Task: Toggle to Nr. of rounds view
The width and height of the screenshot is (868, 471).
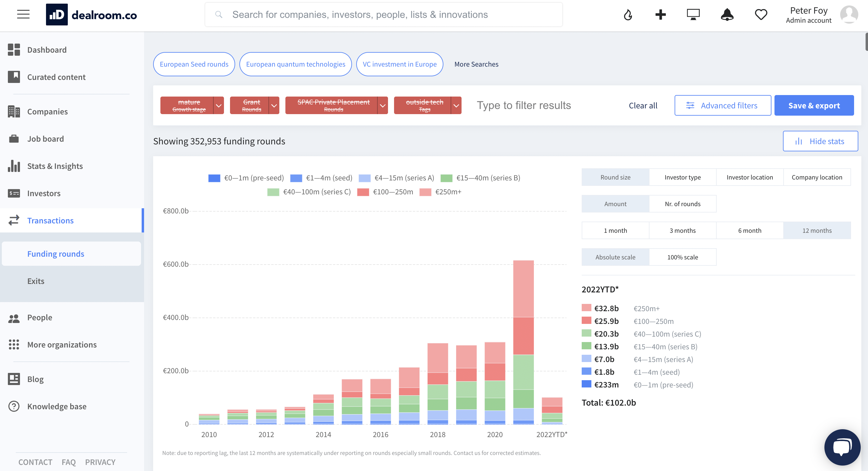Action: coord(683,203)
